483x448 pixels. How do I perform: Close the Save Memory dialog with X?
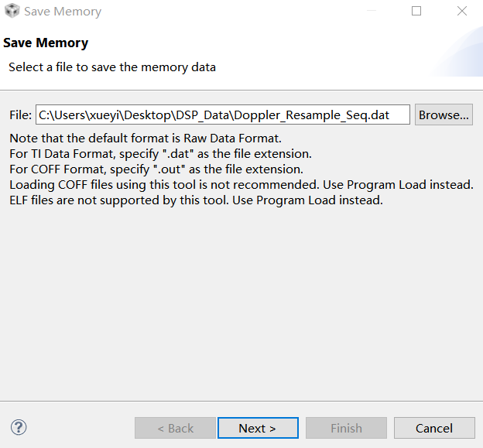(x=462, y=12)
